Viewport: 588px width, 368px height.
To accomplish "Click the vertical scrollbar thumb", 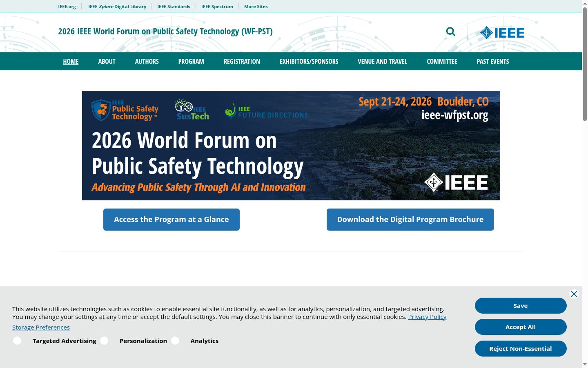I will pyautogui.click(x=585, y=65).
